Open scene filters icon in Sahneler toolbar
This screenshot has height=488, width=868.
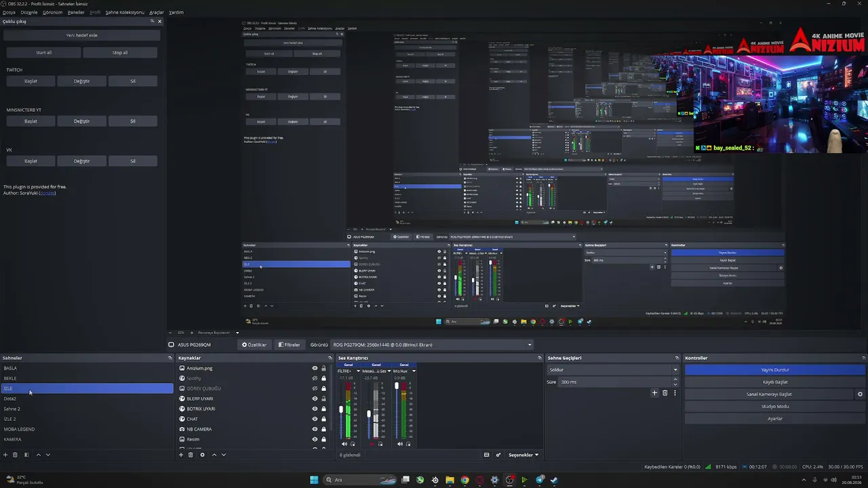click(x=26, y=455)
